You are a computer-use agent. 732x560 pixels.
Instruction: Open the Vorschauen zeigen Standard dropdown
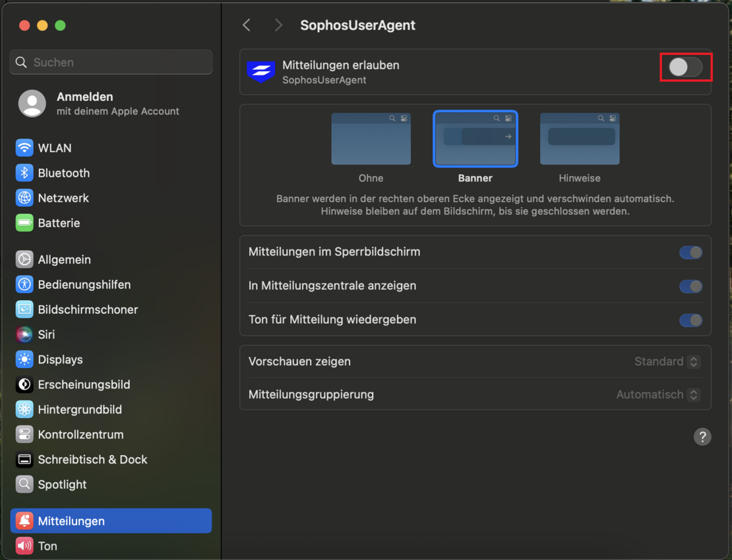667,361
